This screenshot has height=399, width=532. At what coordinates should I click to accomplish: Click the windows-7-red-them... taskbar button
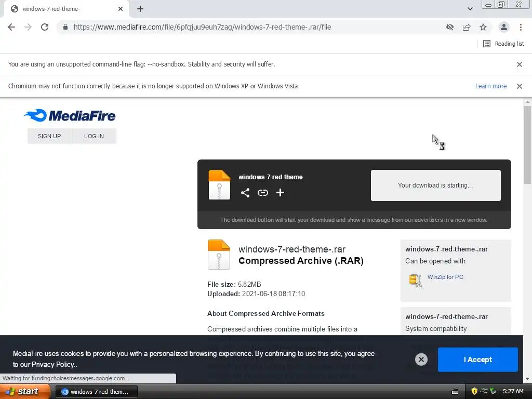[96, 392]
